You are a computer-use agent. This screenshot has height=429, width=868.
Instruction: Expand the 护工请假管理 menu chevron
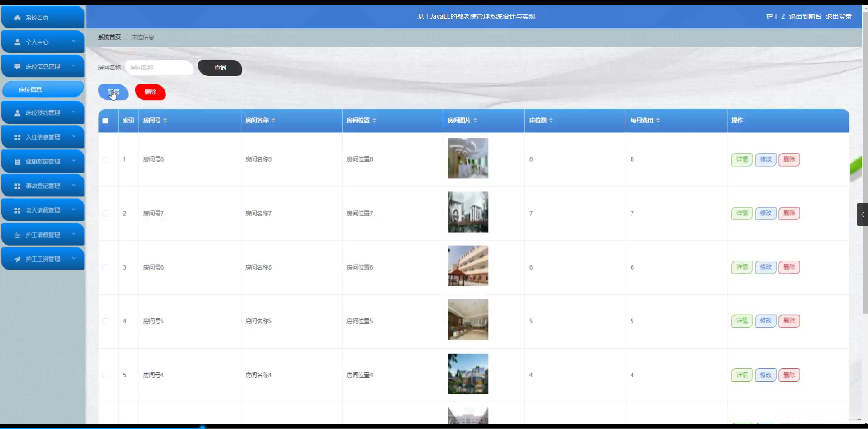74,234
